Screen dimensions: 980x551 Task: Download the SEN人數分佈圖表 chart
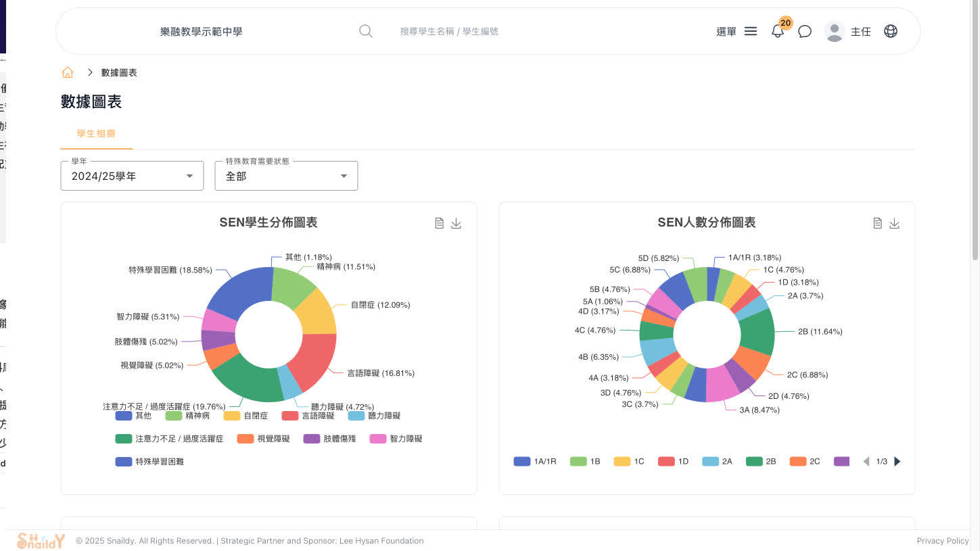(895, 223)
